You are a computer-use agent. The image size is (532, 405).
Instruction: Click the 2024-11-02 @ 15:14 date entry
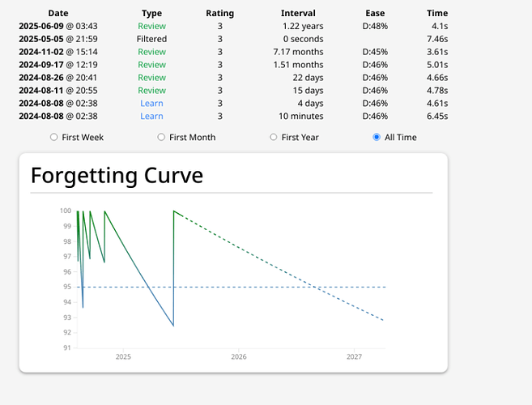(58, 52)
